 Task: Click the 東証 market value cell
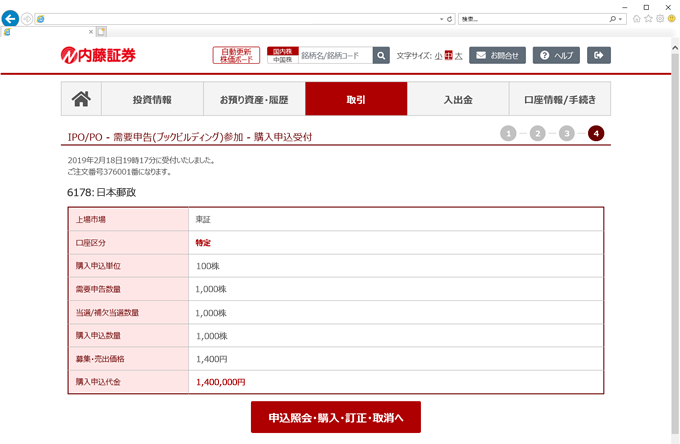203,219
